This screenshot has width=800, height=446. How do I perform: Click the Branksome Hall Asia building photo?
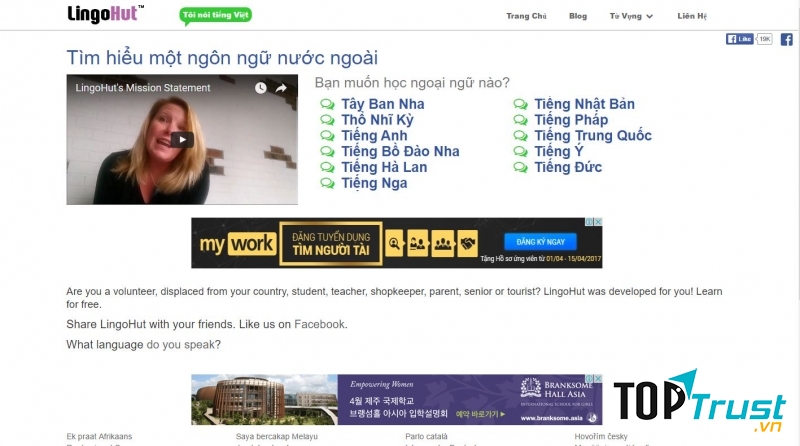pos(264,400)
